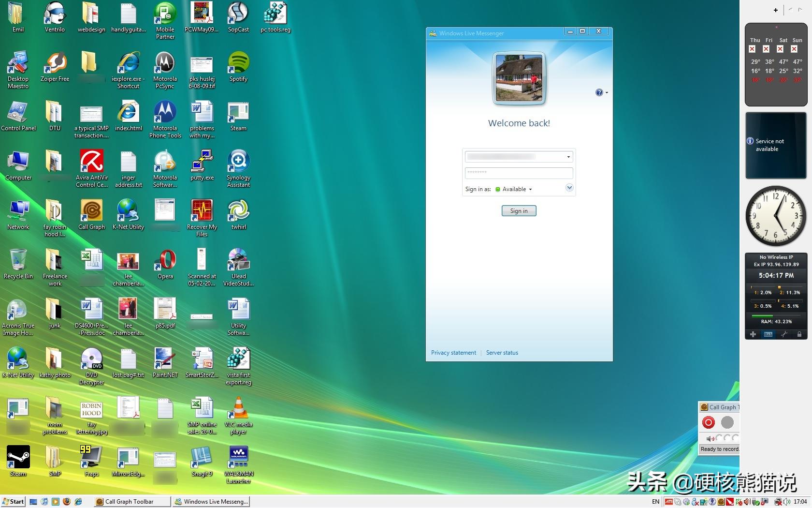Toggle the lock icon on system monitor gadget

(x=799, y=334)
